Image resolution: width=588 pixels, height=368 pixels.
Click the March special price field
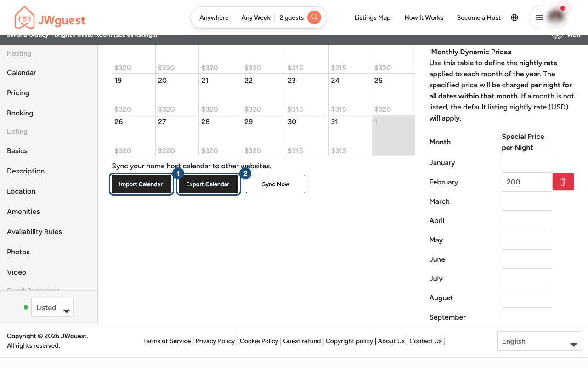(x=527, y=201)
